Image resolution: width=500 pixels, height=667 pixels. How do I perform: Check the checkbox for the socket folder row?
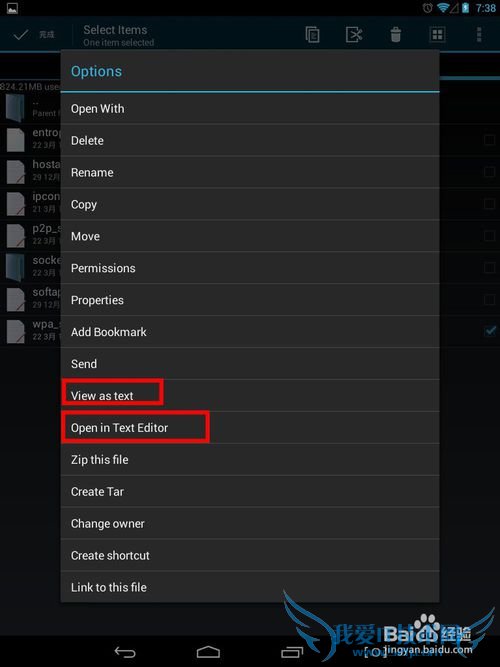490,267
